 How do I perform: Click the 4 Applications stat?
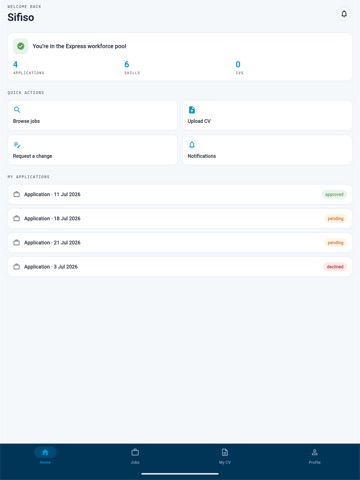29,68
